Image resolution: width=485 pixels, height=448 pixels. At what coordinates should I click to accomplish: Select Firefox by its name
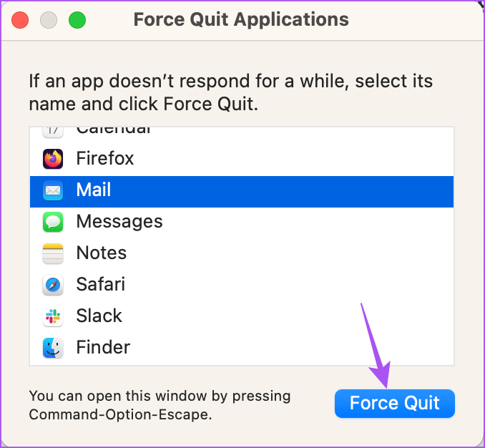105,158
